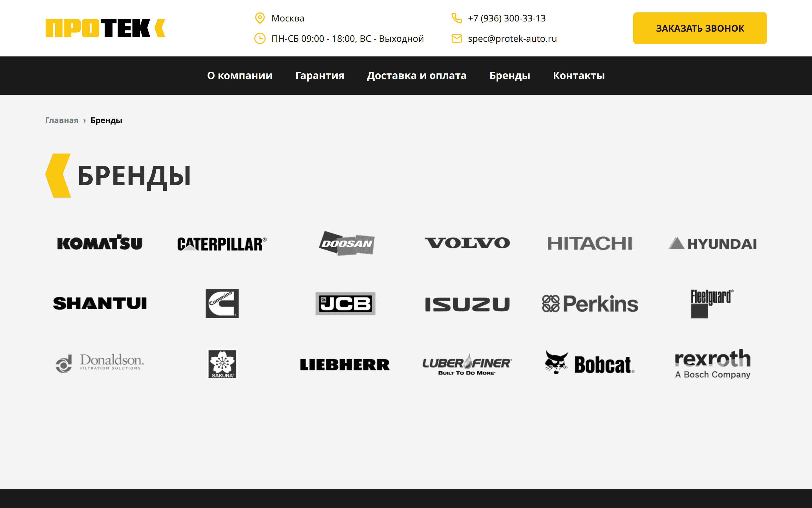Click the phone handset icon

(x=457, y=18)
